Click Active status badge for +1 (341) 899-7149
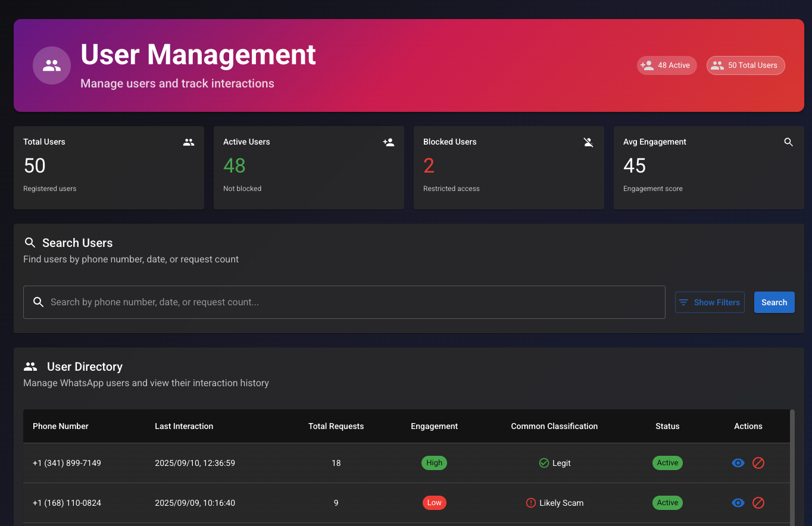 click(667, 463)
